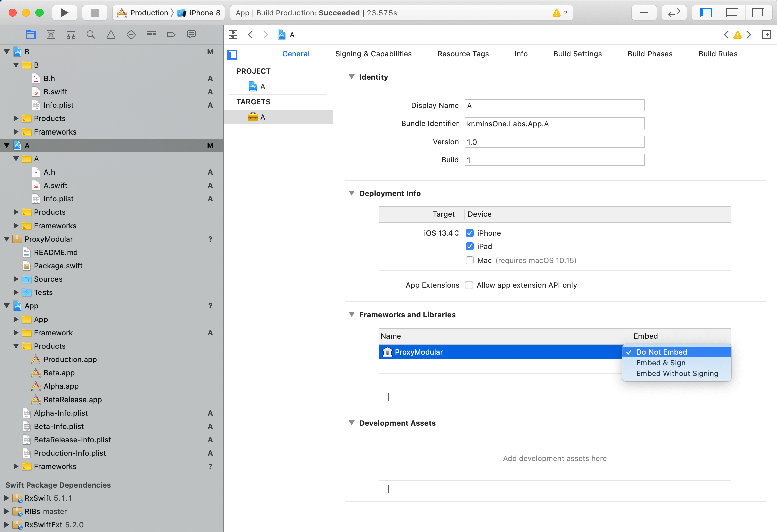
Task: Open the iOS 13.4 deployment target popup
Action: [441, 233]
